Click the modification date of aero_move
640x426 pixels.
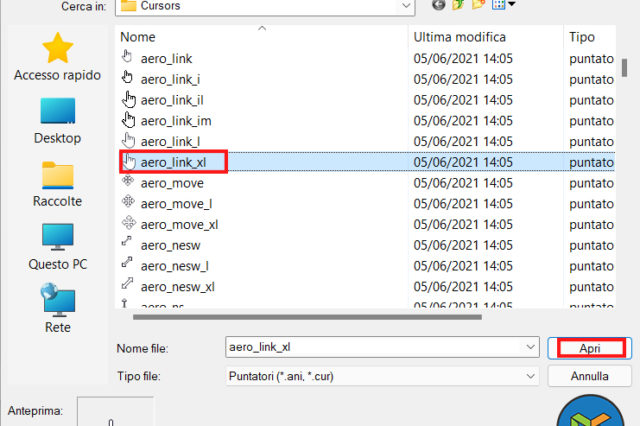click(x=463, y=183)
